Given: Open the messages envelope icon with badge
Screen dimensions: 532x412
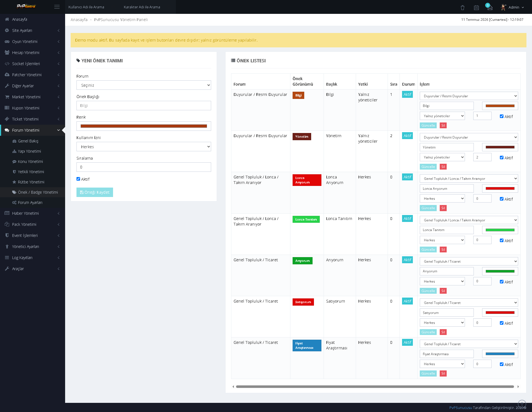Looking at the screenshot, I should (490, 7).
